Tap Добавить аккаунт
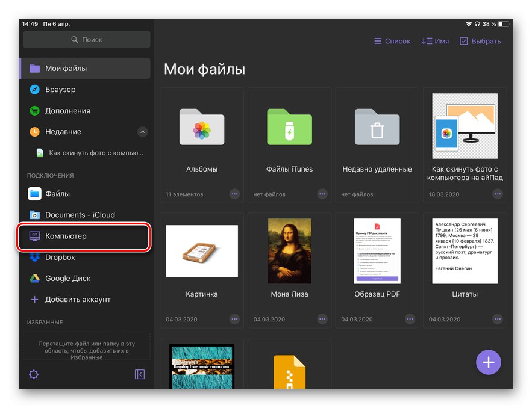 click(85, 300)
